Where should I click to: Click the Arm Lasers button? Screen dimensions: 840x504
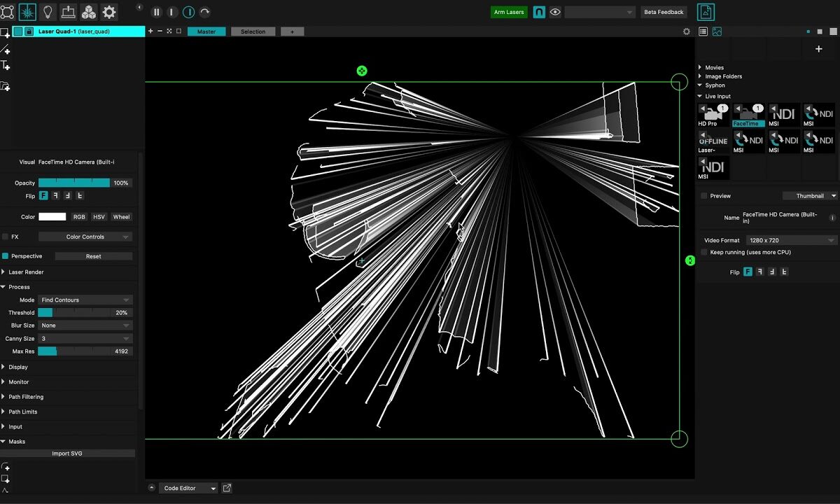(x=509, y=12)
